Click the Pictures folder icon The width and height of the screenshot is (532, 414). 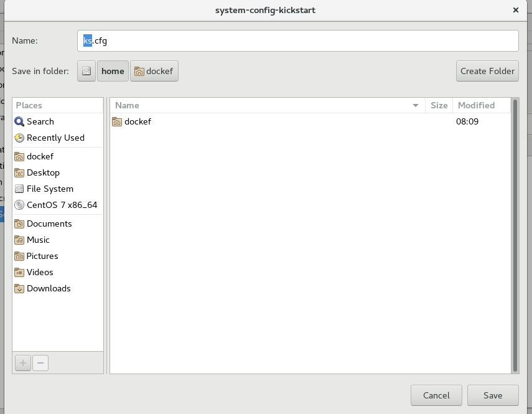click(x=19, y=256)
